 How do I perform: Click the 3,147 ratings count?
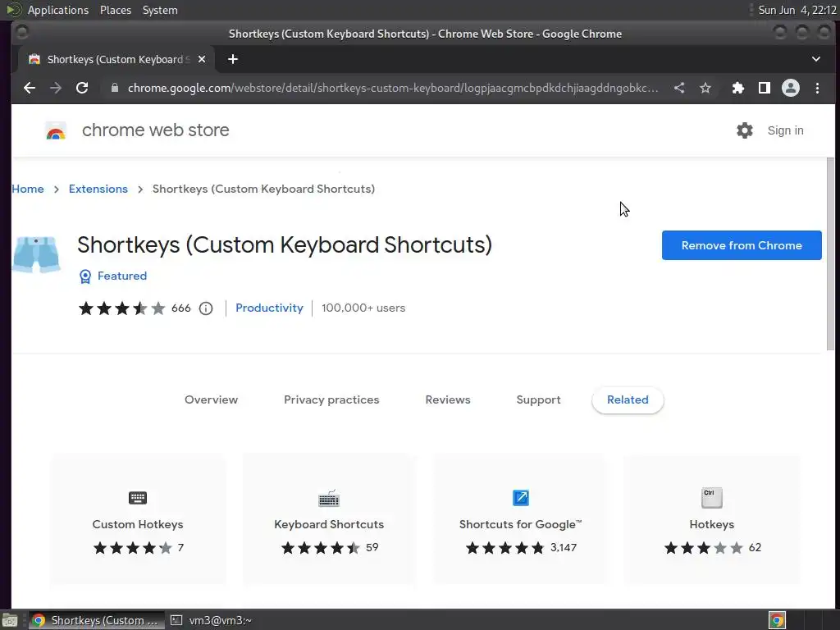[x=564, y=547]
